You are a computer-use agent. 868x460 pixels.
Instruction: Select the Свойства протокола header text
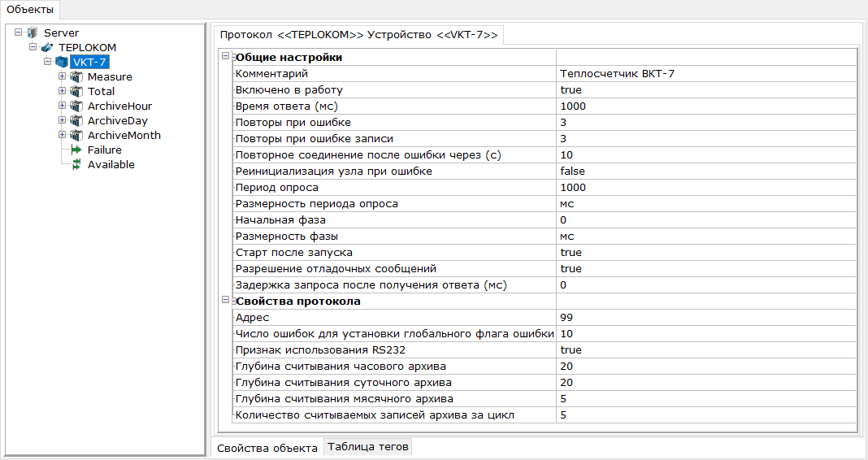tap(297, 302)
